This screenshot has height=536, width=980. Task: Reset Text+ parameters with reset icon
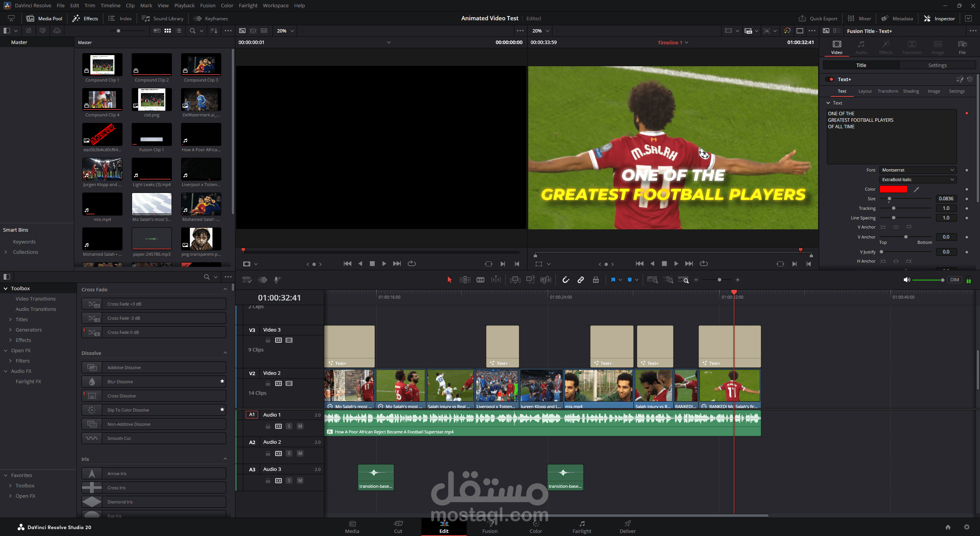click(970, 79)
